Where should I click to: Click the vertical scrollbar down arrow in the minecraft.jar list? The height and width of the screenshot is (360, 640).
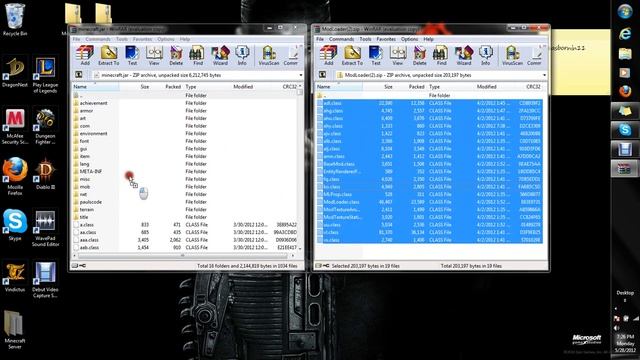[x=300, y=248]
